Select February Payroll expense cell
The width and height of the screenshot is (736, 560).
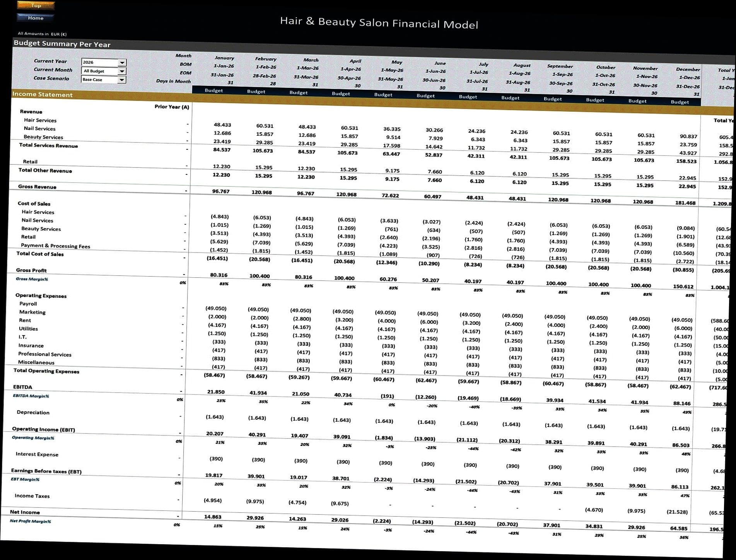(x=258, y=309)
